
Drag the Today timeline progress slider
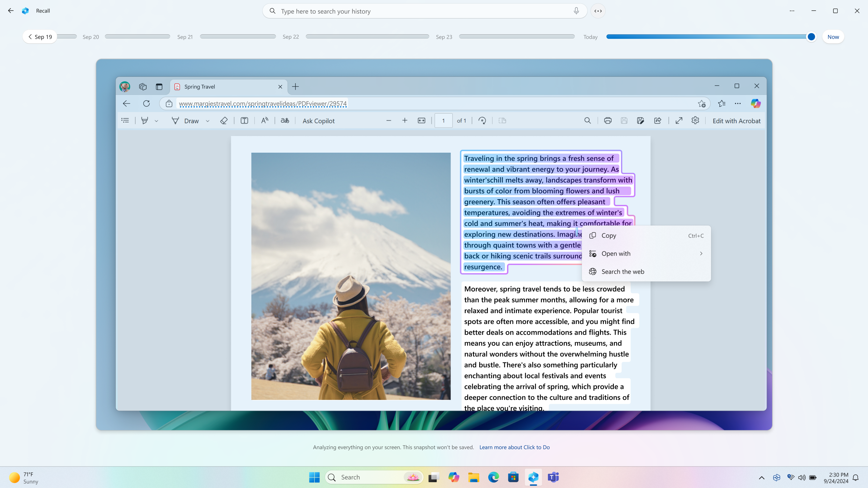click(x=811, y=37)
